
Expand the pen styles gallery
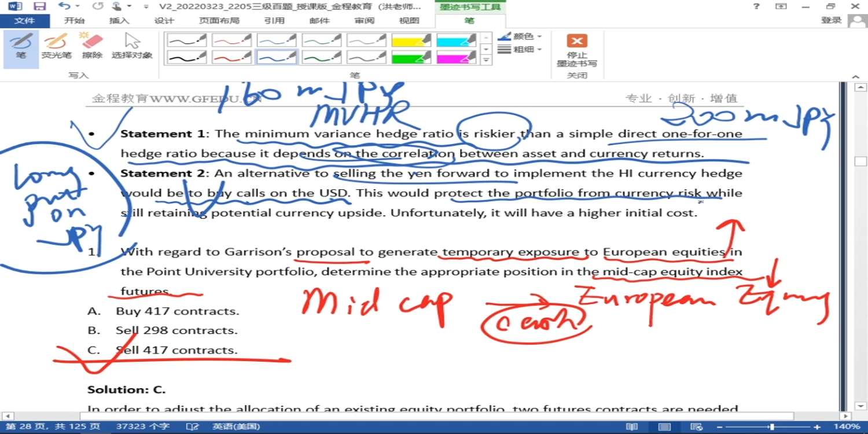tap(486, 60)
